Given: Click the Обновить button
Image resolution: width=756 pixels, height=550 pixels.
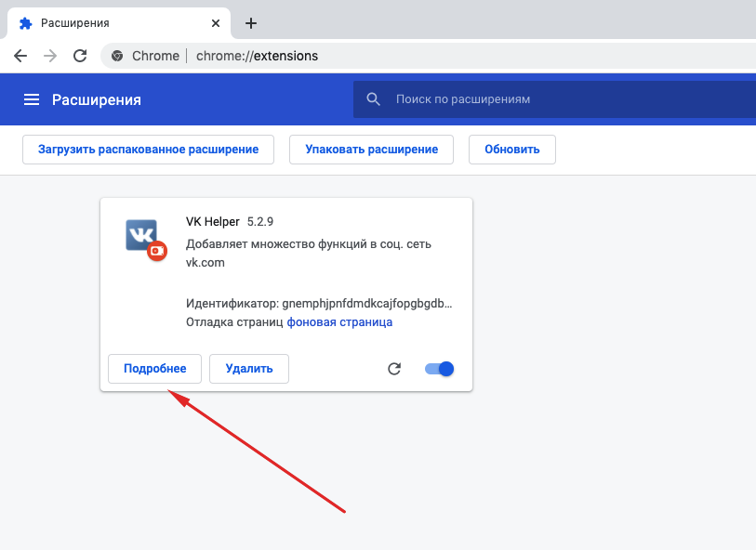Looking at the screenshot, I should (x=512, y=150).
